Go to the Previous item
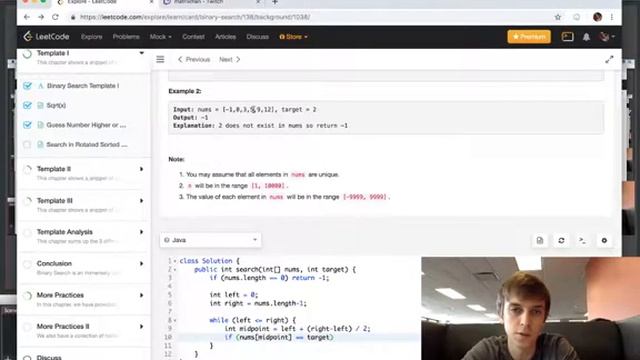Viewport: 640px width, 360px height. 194,60
